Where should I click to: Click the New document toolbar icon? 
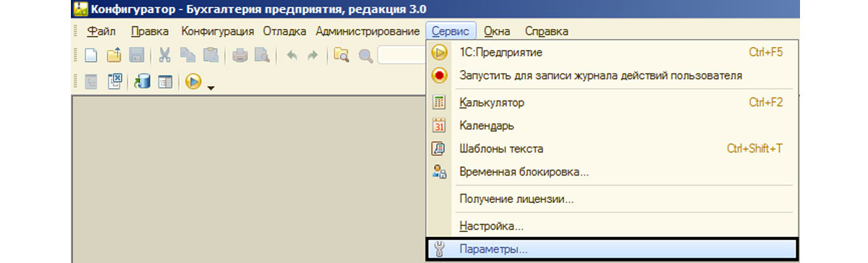pyautogui.click(x=92, y=55)
